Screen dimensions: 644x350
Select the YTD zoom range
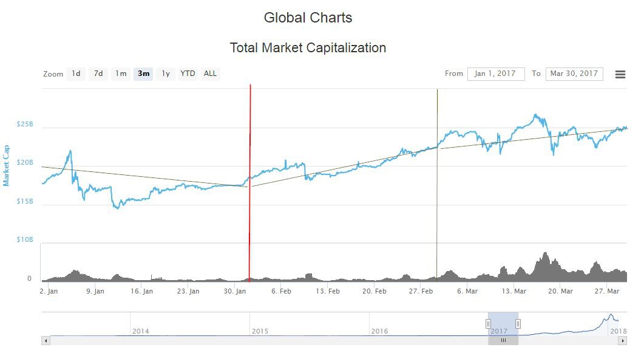(x=188, y=74)
